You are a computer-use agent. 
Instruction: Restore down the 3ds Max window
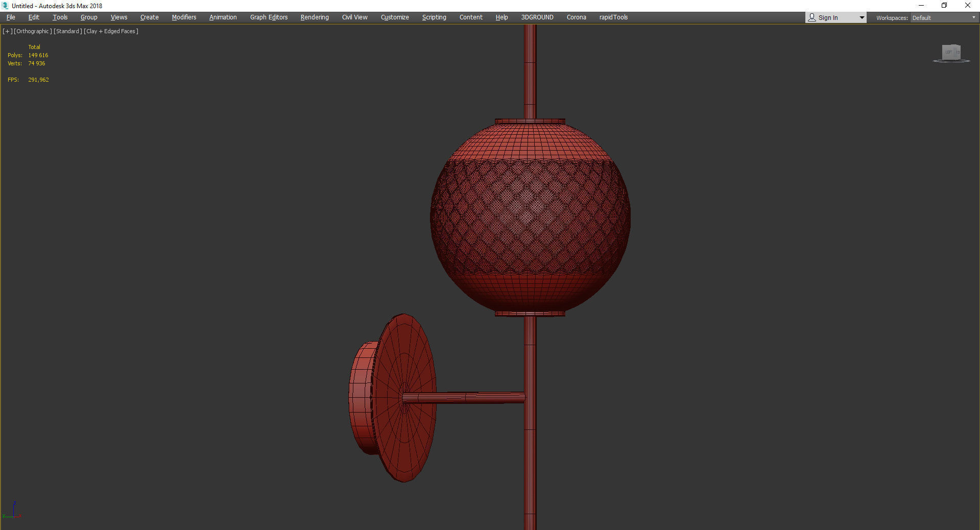944,6
